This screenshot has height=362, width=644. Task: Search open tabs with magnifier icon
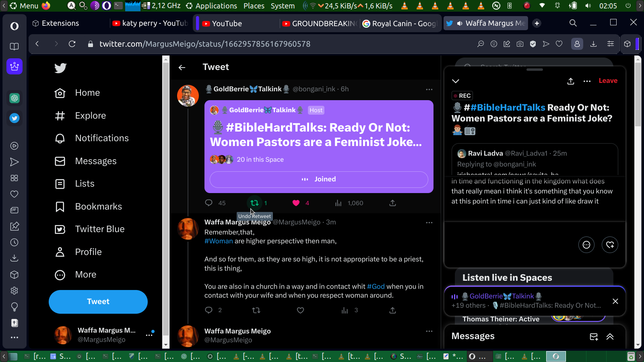coord(573,23)
